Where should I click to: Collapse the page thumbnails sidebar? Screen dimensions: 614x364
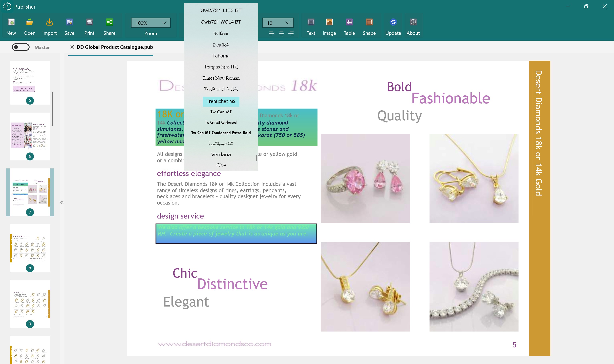[62, 202]
